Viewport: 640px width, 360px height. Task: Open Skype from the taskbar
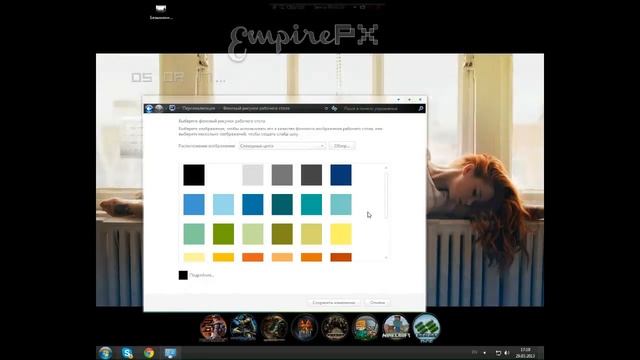[127, 353]
